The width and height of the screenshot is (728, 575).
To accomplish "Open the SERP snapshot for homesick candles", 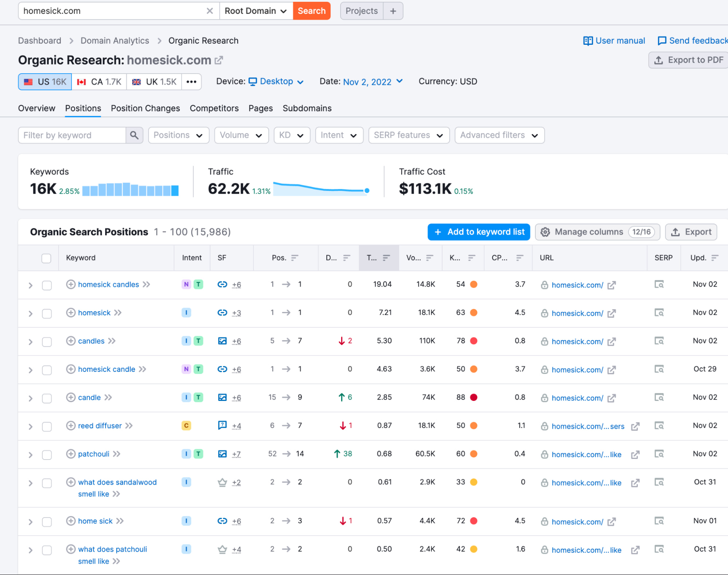I will tap(659, 284).
